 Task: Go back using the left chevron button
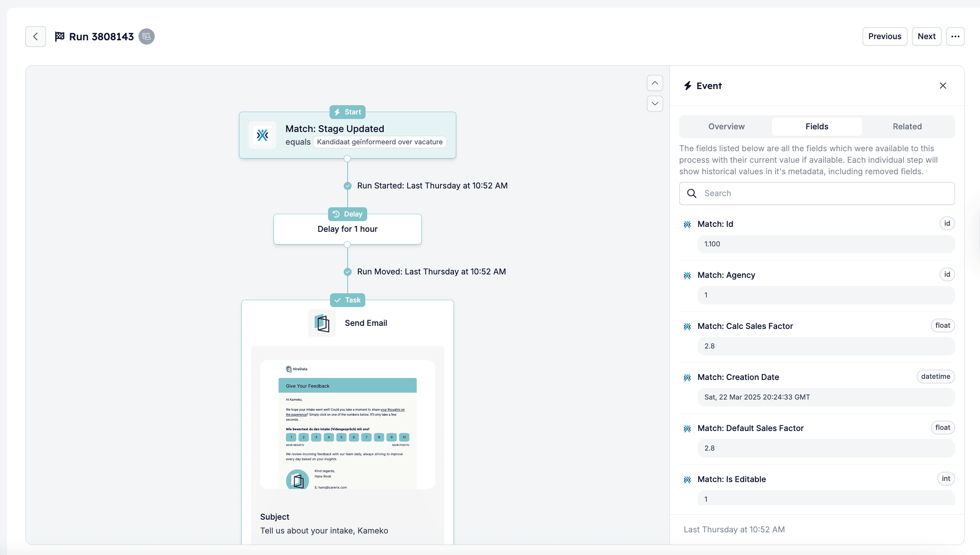[x=36, y=36]
